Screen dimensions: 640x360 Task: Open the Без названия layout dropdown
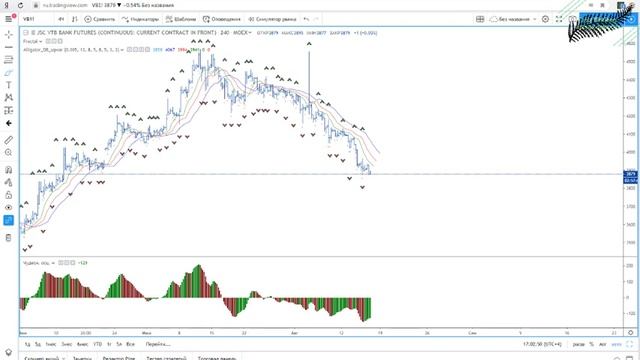513,19
